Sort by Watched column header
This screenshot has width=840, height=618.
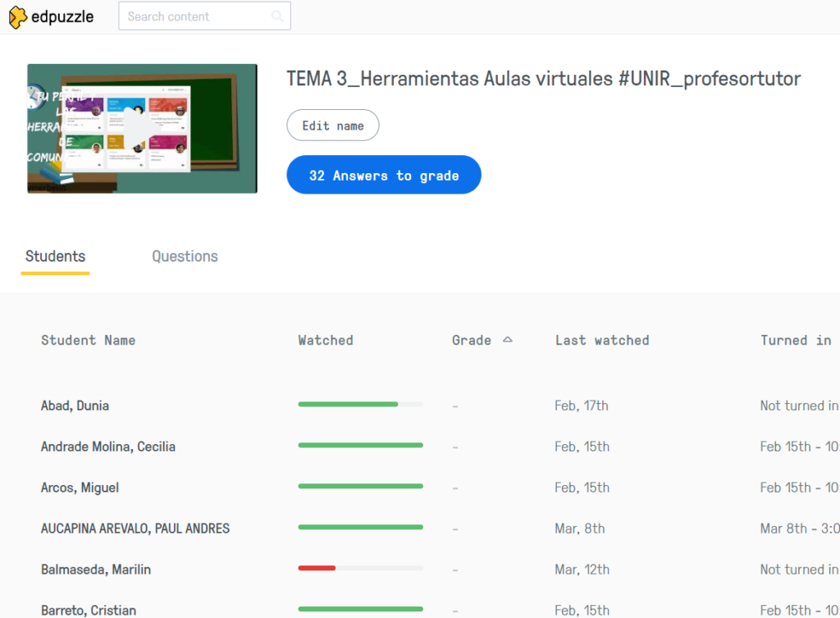[x=325, y=340]
